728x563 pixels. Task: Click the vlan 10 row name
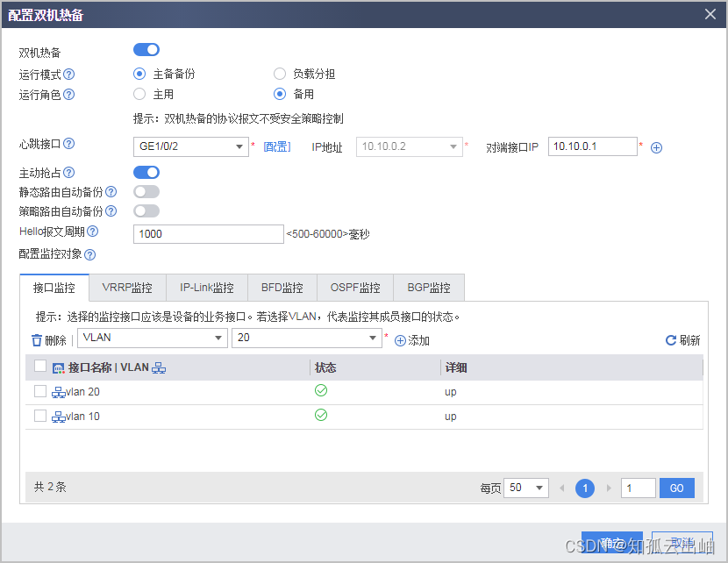point(82,417)
